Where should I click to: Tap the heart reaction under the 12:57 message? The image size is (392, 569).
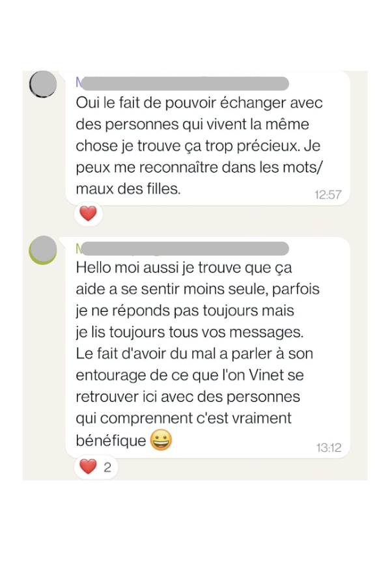click(x=88, y=214)
